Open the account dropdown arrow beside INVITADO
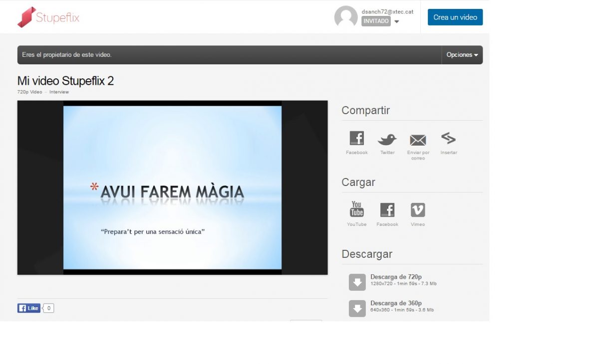Viewport: 599px width, 364px height. coord(396,22)
